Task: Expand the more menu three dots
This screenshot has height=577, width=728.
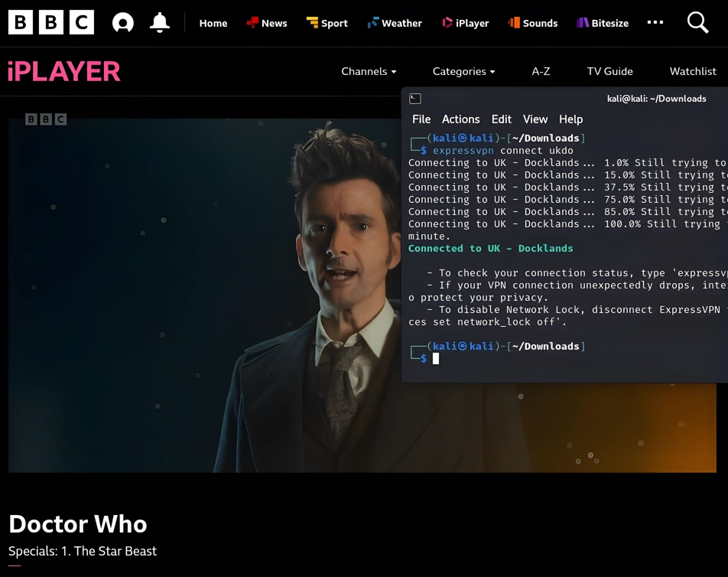Action: coord(655,22)
